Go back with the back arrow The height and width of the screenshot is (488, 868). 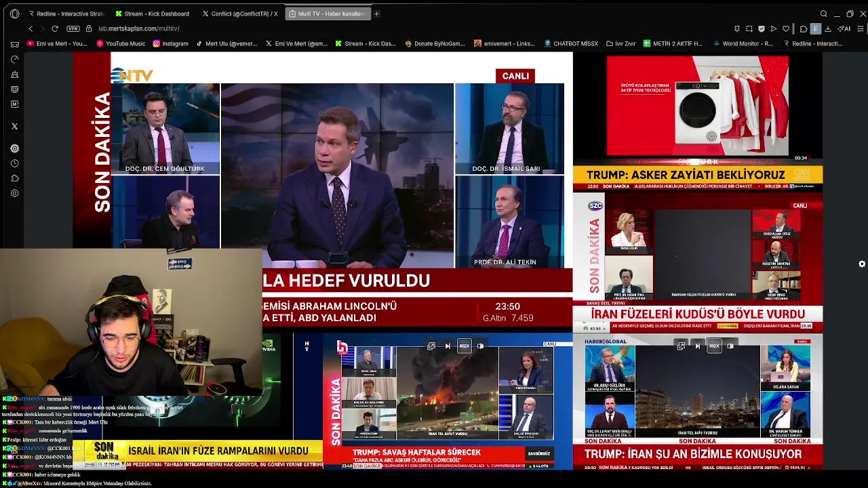[31, 28]
